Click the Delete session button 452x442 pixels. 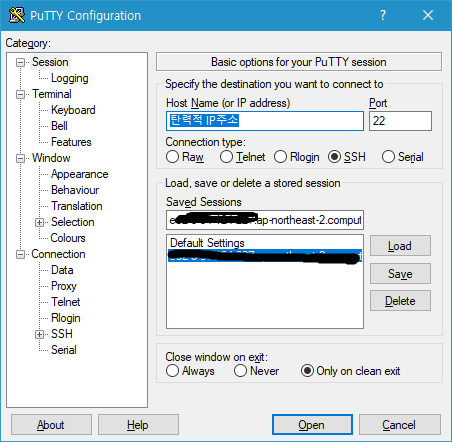coord(400,301)
